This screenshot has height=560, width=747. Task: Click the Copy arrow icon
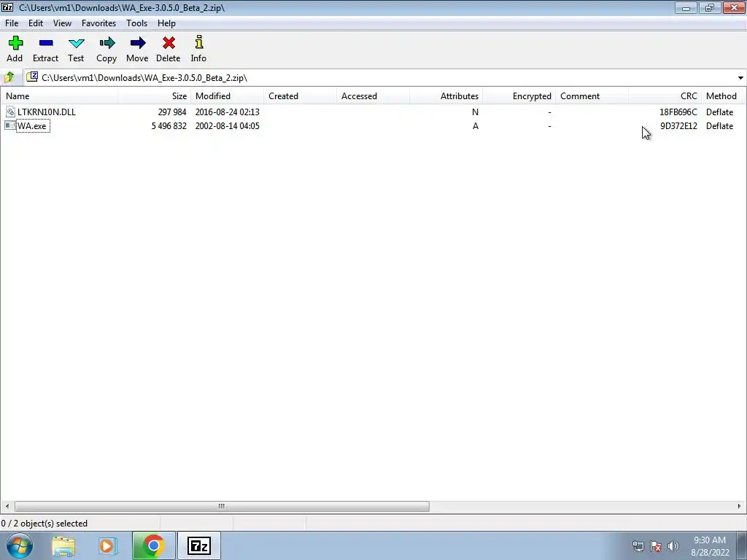(107, 43)
